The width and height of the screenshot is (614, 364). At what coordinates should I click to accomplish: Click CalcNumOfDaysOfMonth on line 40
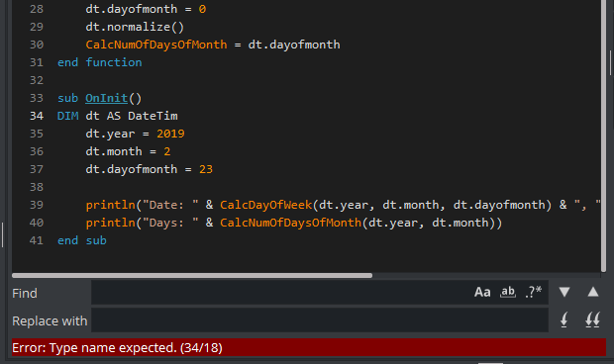[290, 223]
